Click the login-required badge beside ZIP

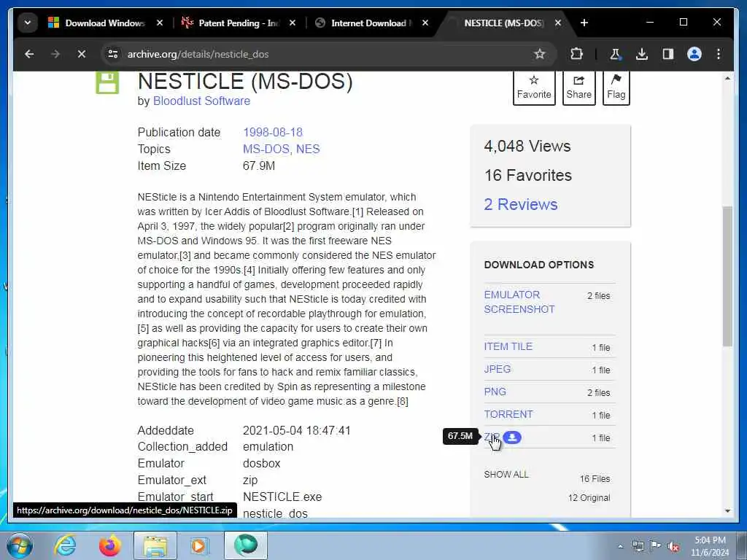(512, 437)
